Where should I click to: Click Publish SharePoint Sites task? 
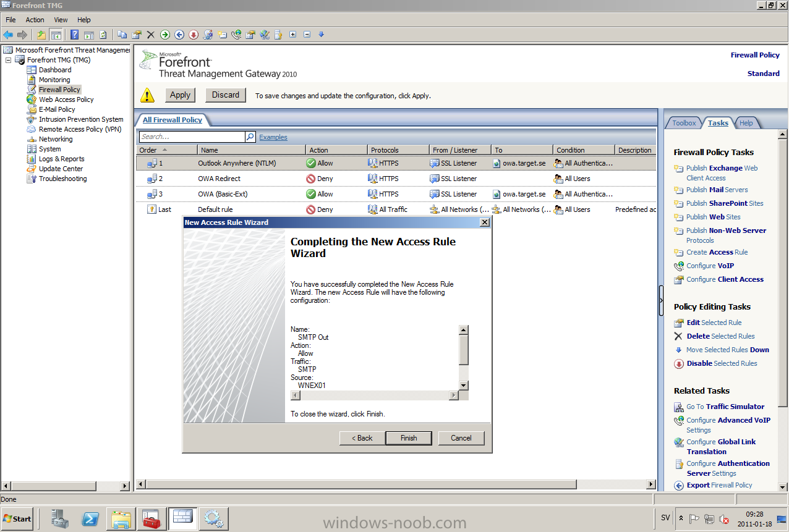click(725, 203)
